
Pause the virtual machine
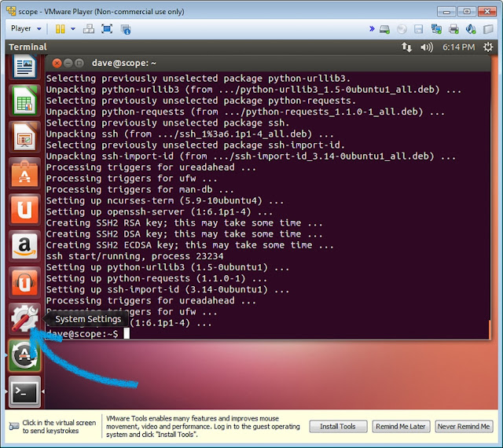coord(60,29)
